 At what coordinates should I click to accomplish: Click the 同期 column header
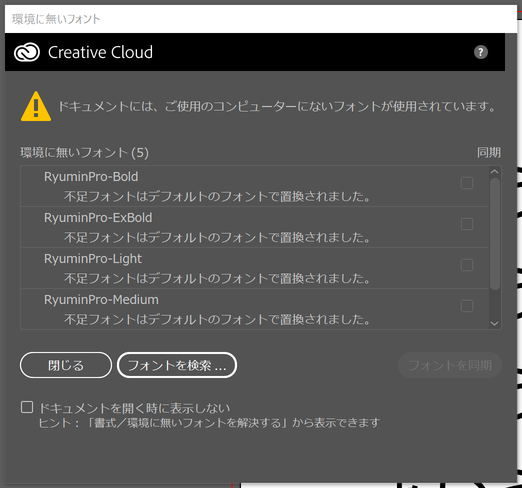489,153
